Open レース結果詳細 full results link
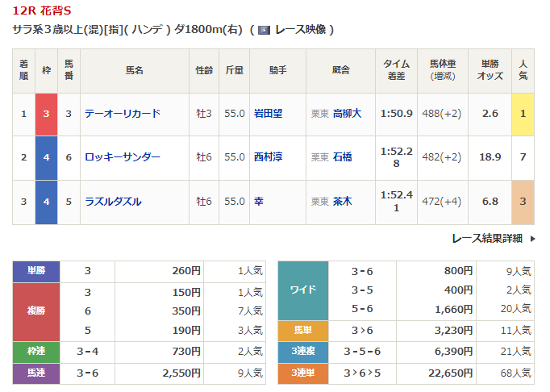 (486, 239)
